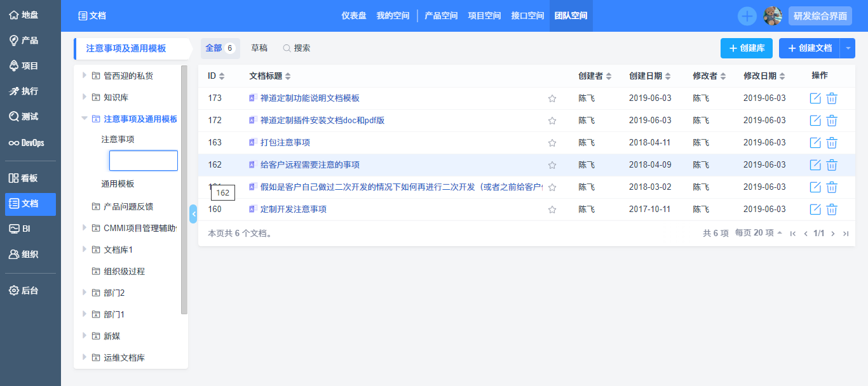The width and height of the screenshot is (868, 386).
Task: Go to the previous page
Action: coord(806,234)
